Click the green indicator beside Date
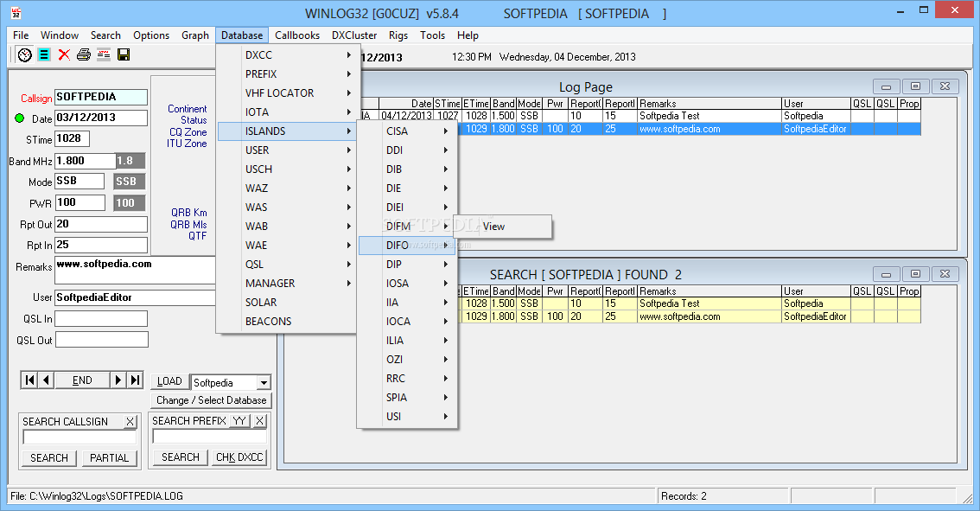The height and width of the screenshot is (511, 980). pyautogui.click(x=19, y=118)
